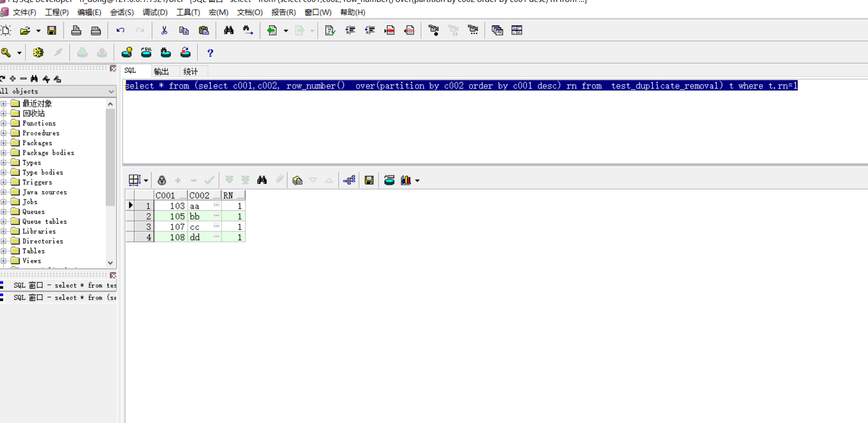Click the result grid layout icon
The image size is (868, 423).
coord(135,180)
